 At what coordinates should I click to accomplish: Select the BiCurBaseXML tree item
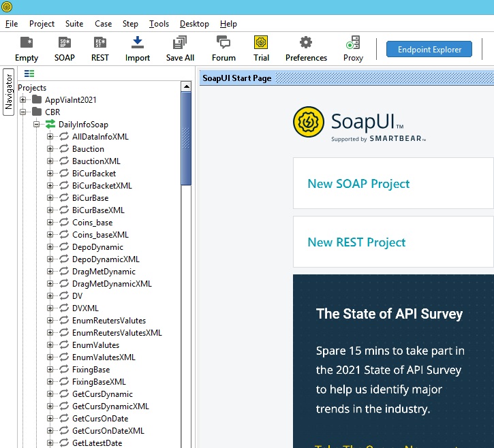pyautogui.click(x=98, y=210)
